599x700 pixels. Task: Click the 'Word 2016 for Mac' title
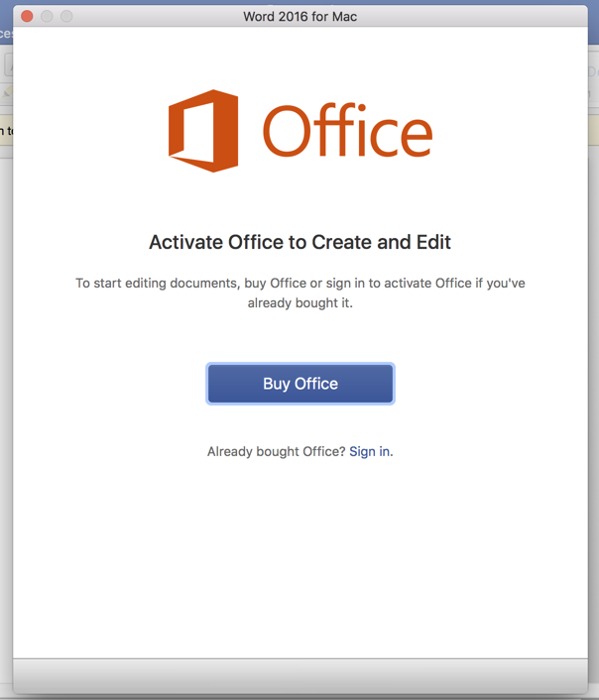pos(300,16)
